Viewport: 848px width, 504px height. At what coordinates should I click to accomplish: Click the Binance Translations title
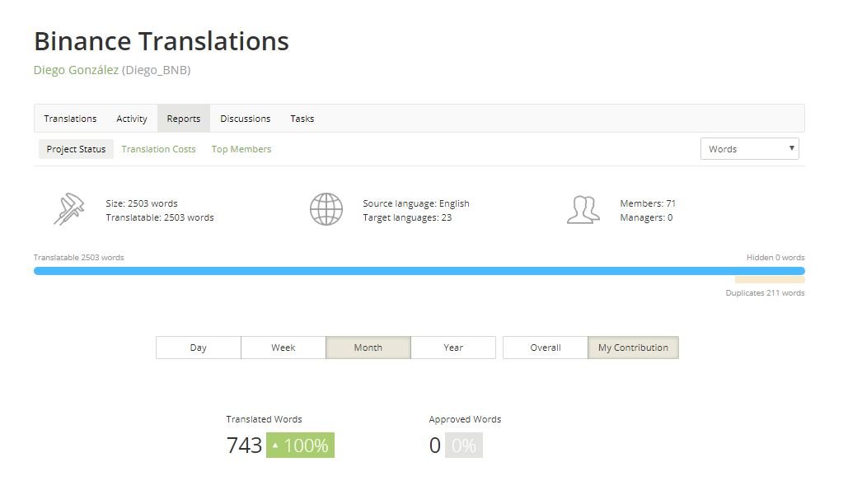[x=162, y=41]
